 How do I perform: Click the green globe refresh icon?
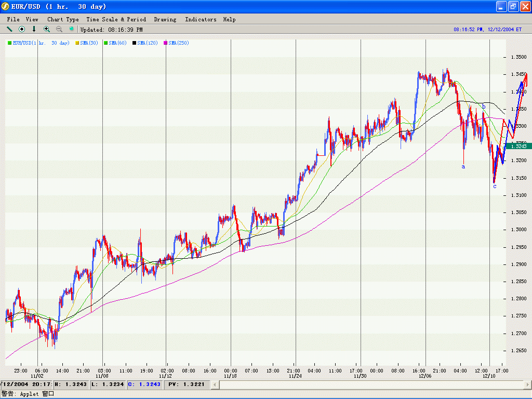(72, 29)
